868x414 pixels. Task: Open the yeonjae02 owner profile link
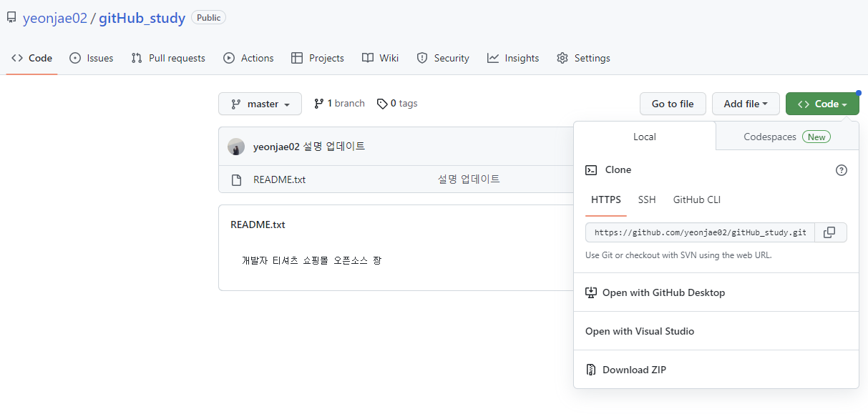pos(54,18)
